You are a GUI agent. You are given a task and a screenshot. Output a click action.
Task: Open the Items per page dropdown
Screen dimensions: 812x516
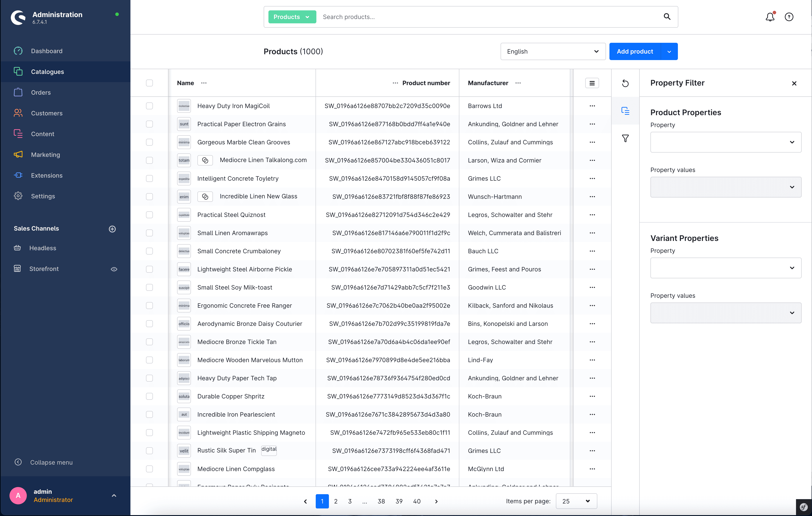576,501
